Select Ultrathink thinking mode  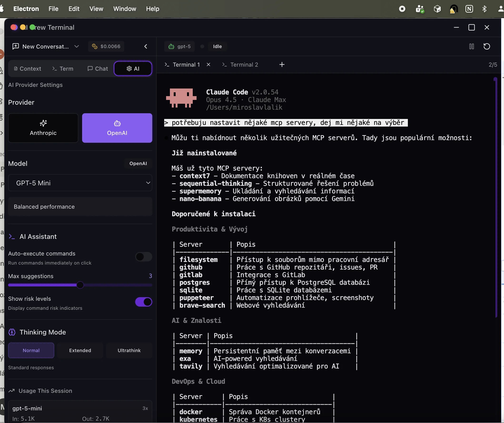click(129, 350)
